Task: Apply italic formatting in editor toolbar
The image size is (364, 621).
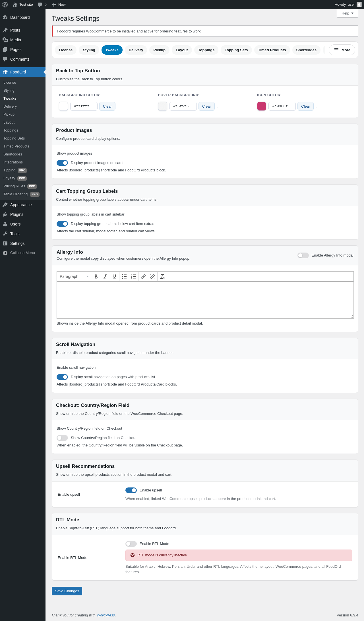Action: pyautogui.click(x=105, y=276)
